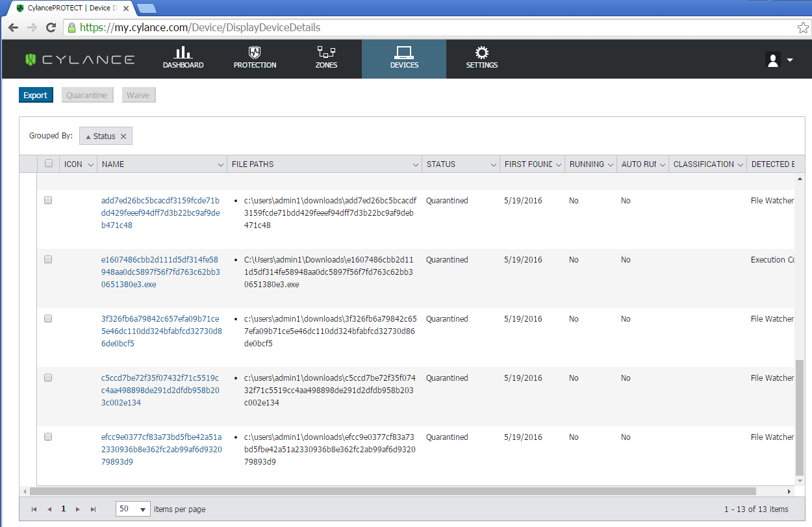812x527 pixels.
Task: Go to previous page of results
Action: click(49, 509)
